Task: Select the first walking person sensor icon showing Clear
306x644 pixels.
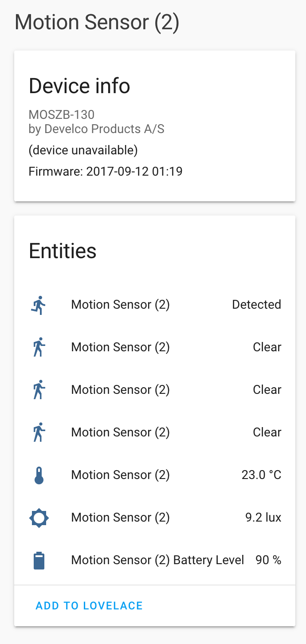Action: click(x=39, y=347)
